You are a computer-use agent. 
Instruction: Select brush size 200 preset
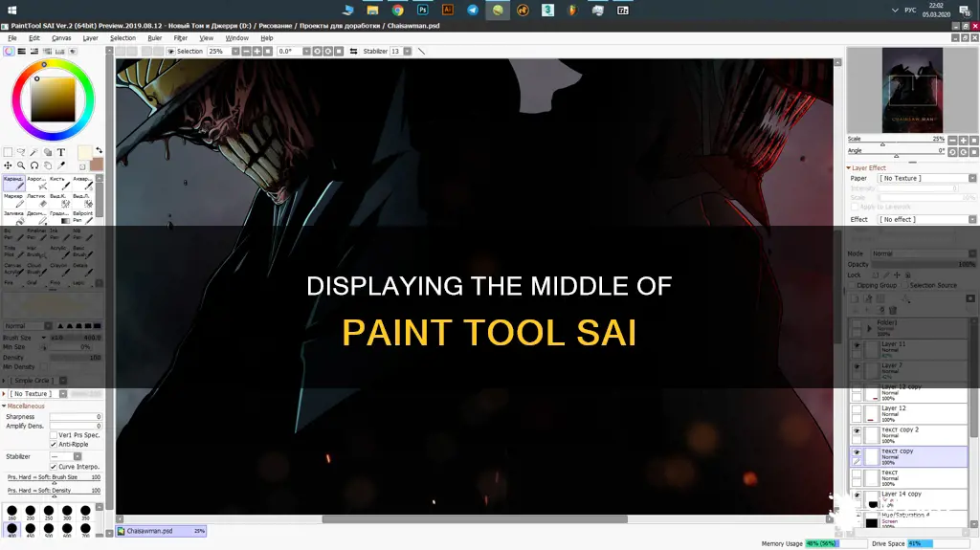[x=30, y=513]
